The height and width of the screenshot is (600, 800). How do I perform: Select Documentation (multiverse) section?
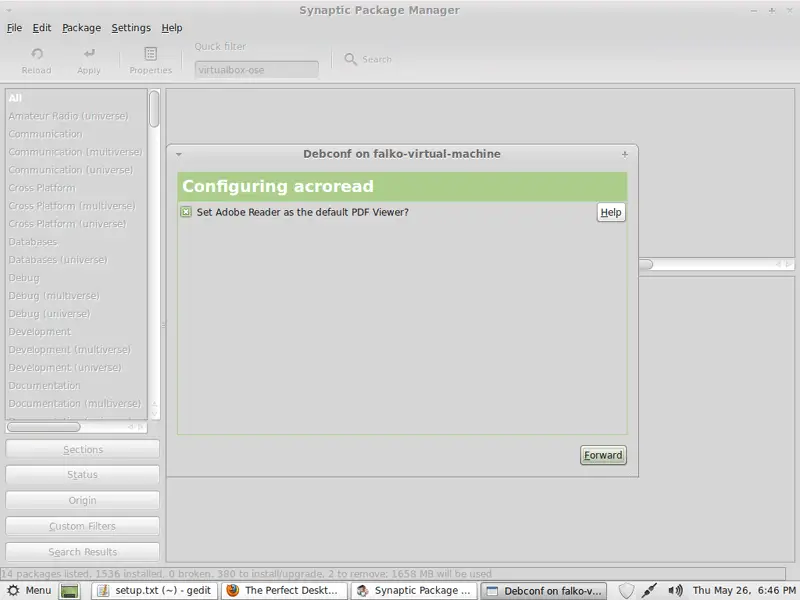[77, 403]
